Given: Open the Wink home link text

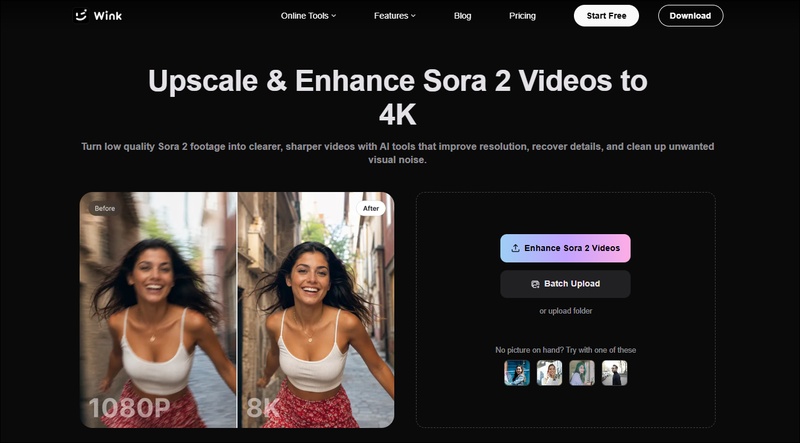Looking at the screenshot, I should tap(108, 16).
